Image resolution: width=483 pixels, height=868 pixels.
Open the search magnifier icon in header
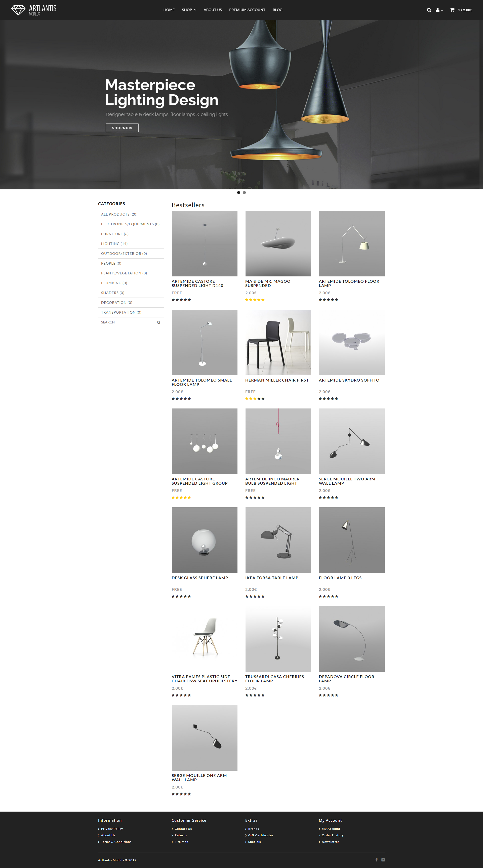point(429,10)
